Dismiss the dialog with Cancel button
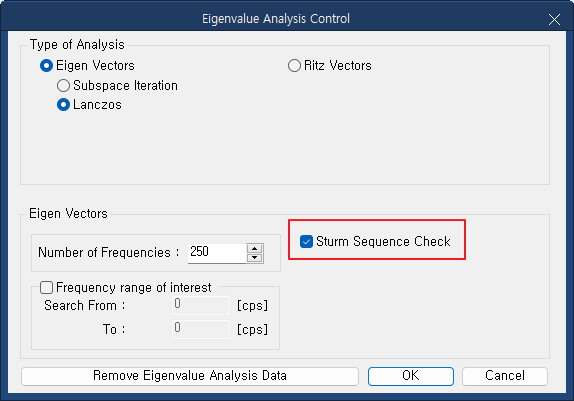This screenshot has width=574, height=401. 505,376
